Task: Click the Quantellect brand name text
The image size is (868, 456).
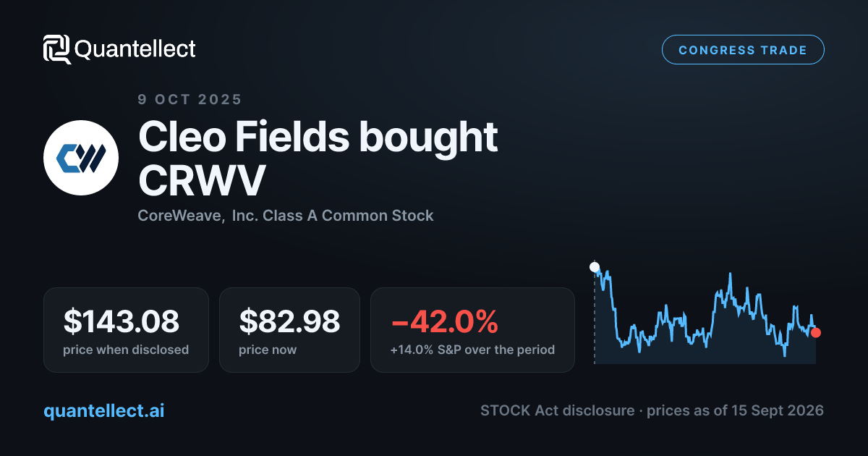Action: (x=135, y=49)
